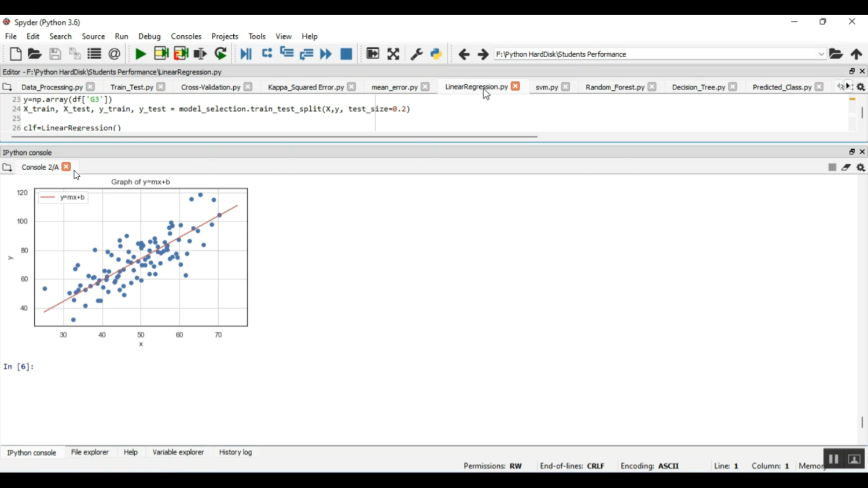Click the pause button at the bottom right
Screen dimensions: 868x488
click(x=833, y=459)
